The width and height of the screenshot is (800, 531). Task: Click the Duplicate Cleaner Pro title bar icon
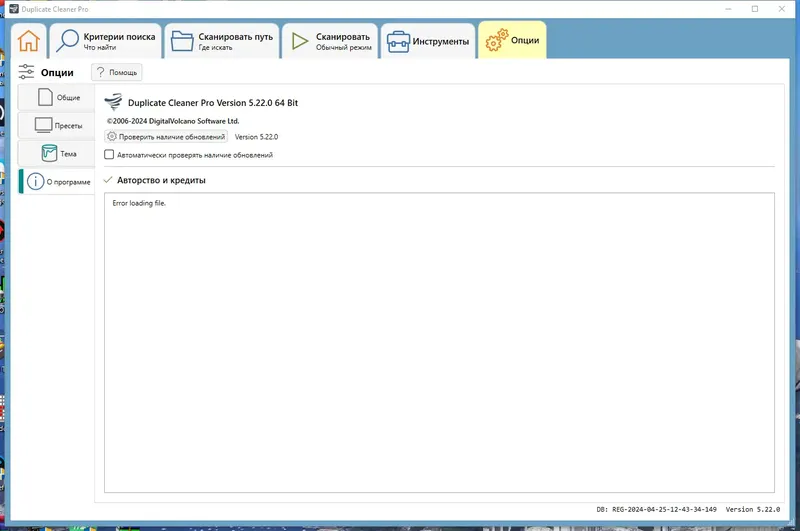(14, 9)
